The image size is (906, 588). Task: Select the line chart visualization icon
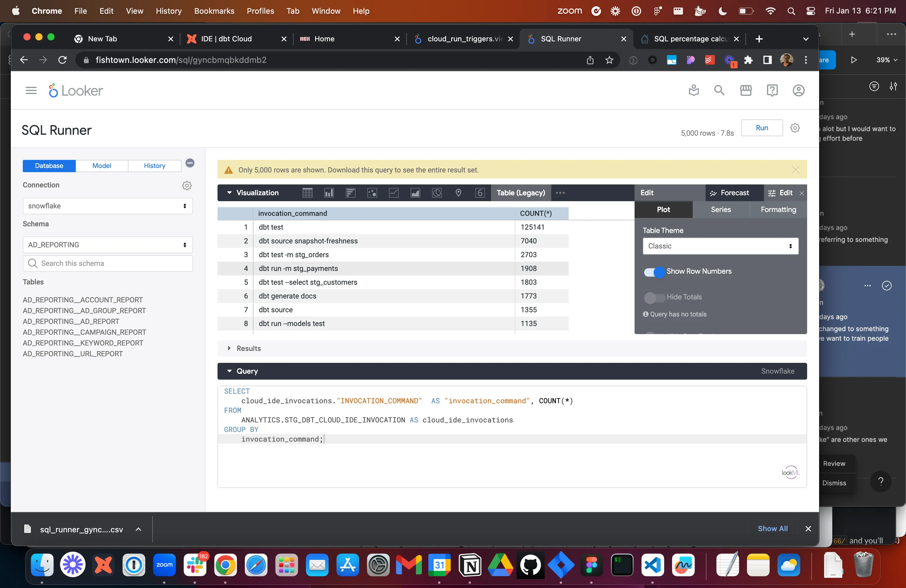point(394,193)
